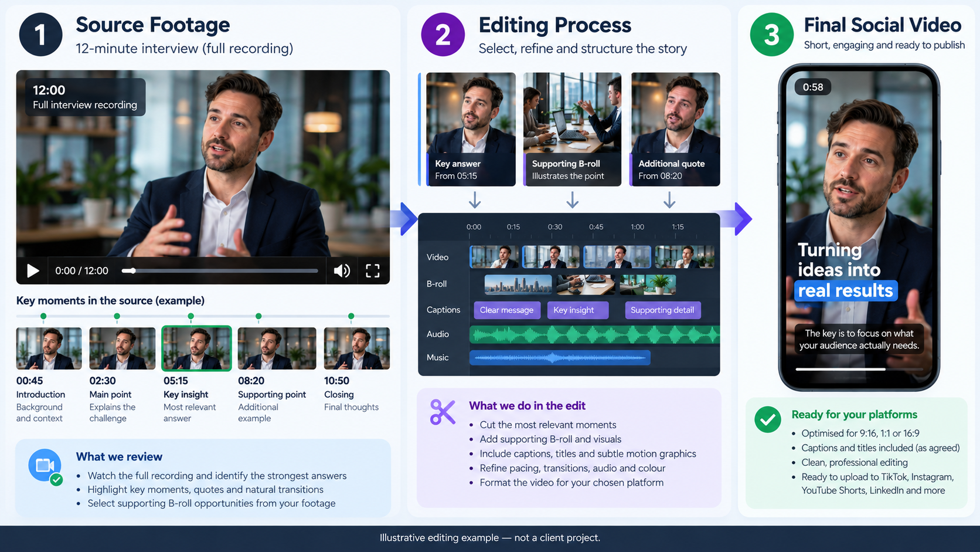The image size is (980, 552).
Task: Click the play button in the interview player
Action: click(33, 270)
